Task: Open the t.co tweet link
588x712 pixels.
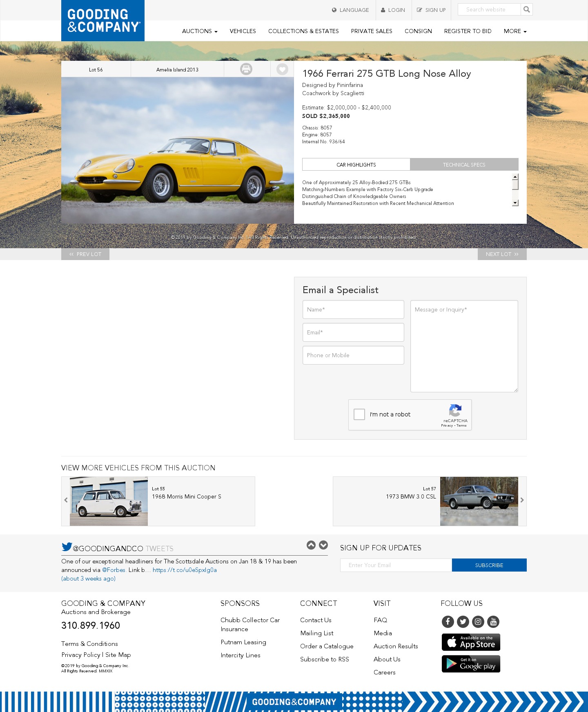Action: (185, 570)
